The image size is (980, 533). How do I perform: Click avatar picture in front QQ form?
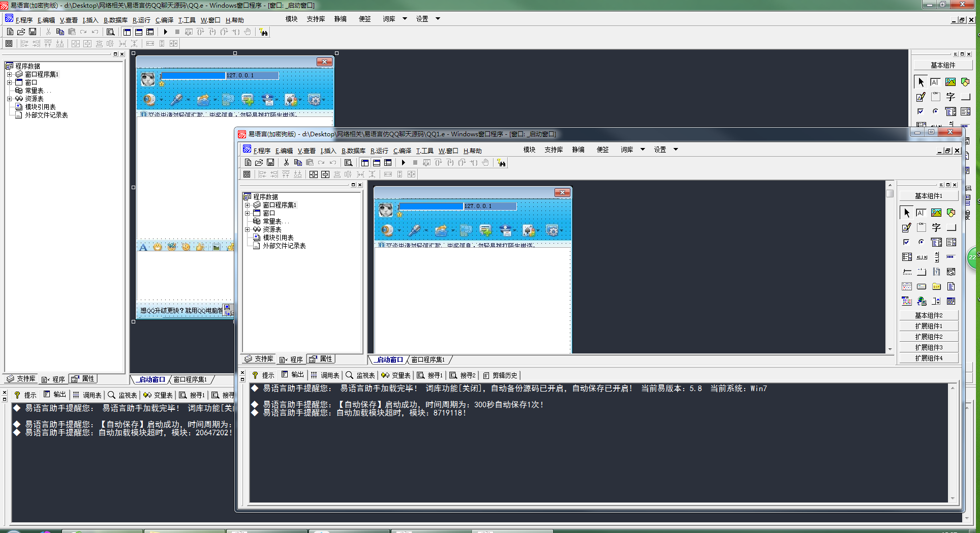coord(386,210)
